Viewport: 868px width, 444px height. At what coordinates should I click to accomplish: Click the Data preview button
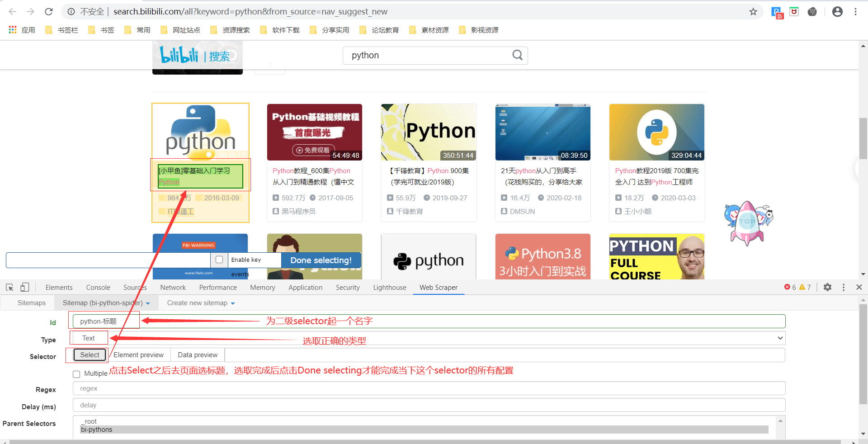coord(198,355)
